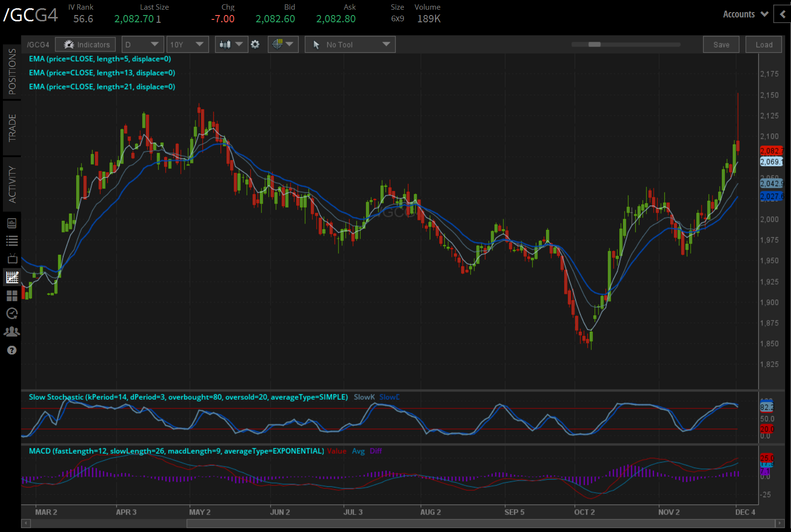This screenshot has height=532, width=791.
Task: Click the chart zoom slider handle
Action: (x=595, y=45)
